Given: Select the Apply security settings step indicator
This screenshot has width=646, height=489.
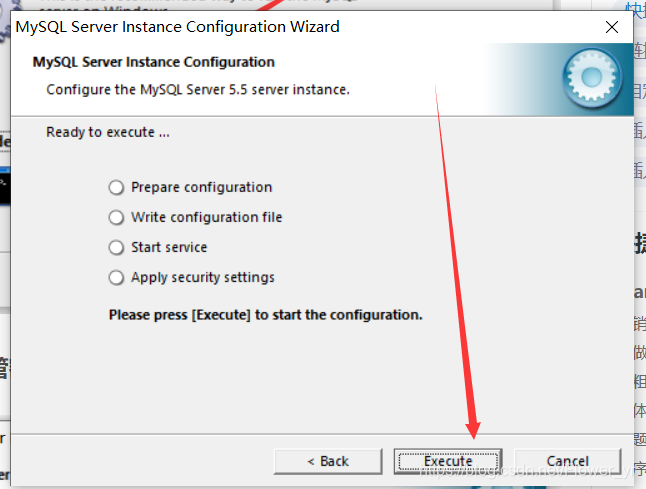Looking at the screenshot, I should point(116,278).
